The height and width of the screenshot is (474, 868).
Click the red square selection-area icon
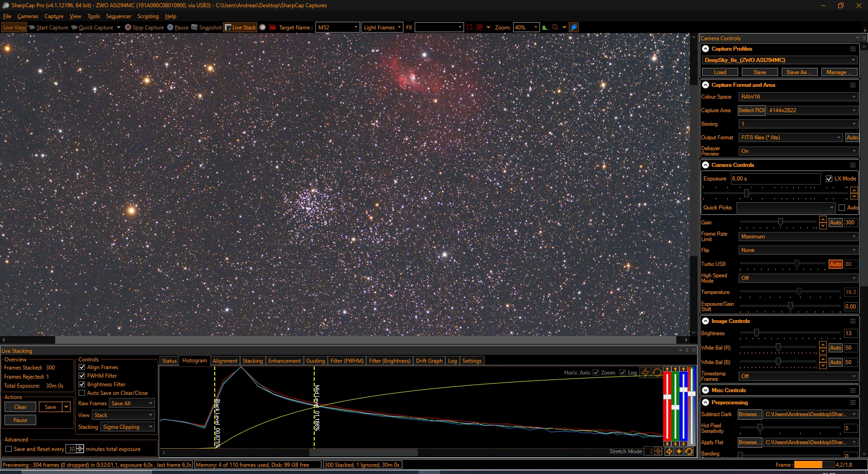pyautogui.click(x=469, y=28)
